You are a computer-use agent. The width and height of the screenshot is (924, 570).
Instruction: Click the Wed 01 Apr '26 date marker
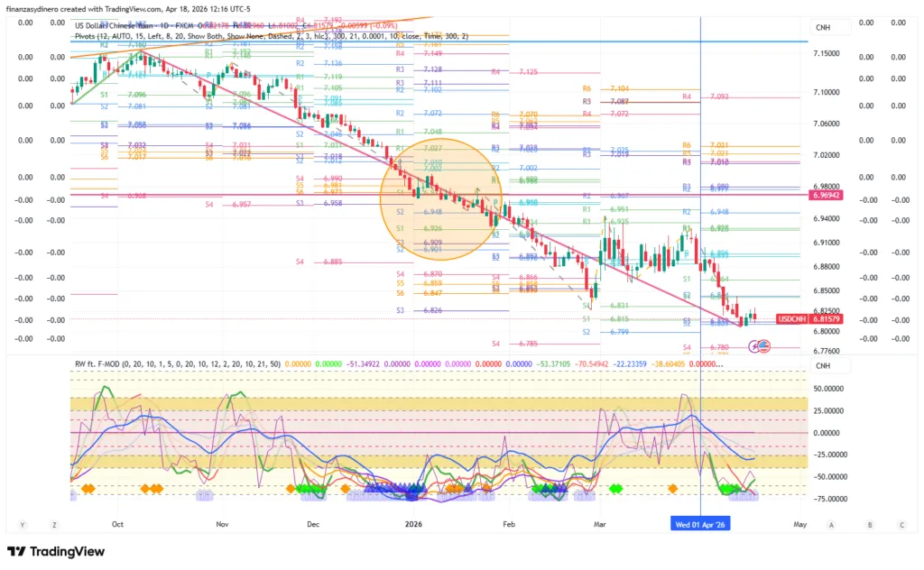click(x=701, y=524)
